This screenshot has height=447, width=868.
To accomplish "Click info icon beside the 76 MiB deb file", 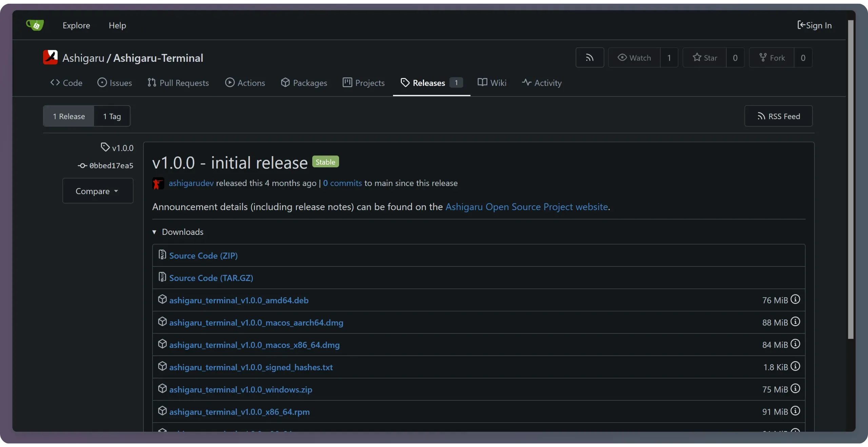I will coord(795,299).
